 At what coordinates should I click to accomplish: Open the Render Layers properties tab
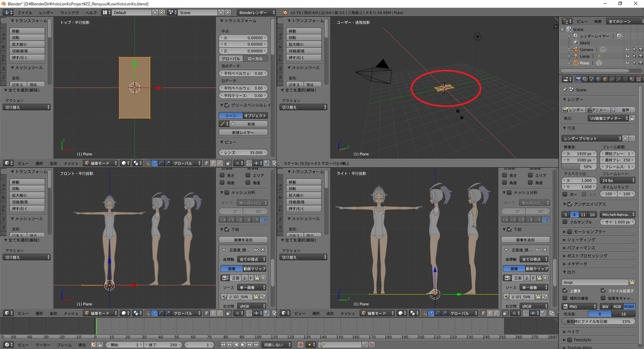585,79
